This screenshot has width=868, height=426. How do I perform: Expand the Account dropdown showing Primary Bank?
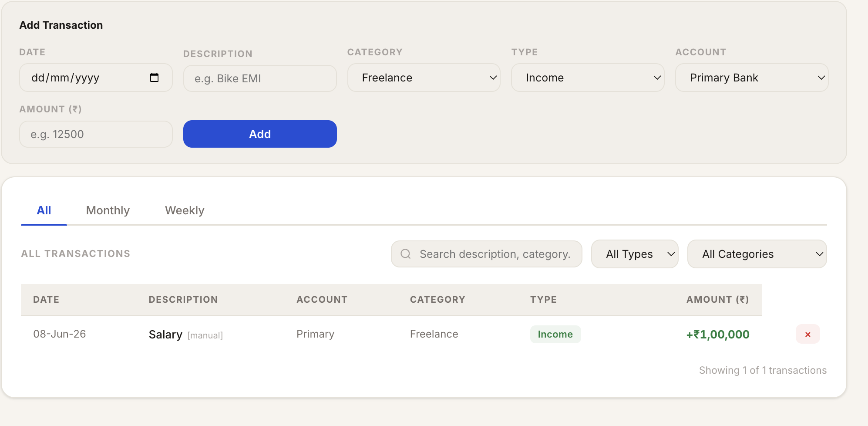pos(752,78)
